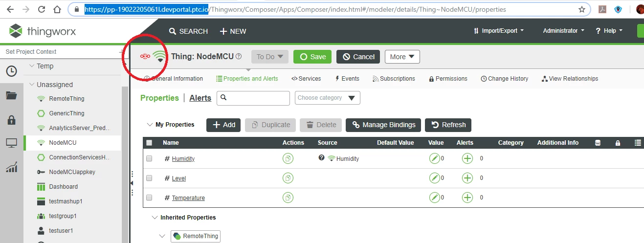Collapse the RemoteThing inherited group chevron
This screenshot has height=243, width=644.
tap(162, 236)
